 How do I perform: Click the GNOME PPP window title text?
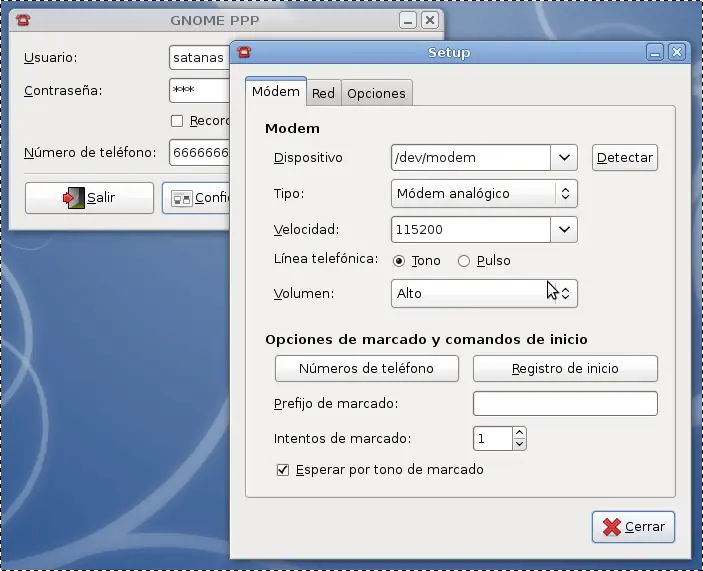(x=215, y=21)
